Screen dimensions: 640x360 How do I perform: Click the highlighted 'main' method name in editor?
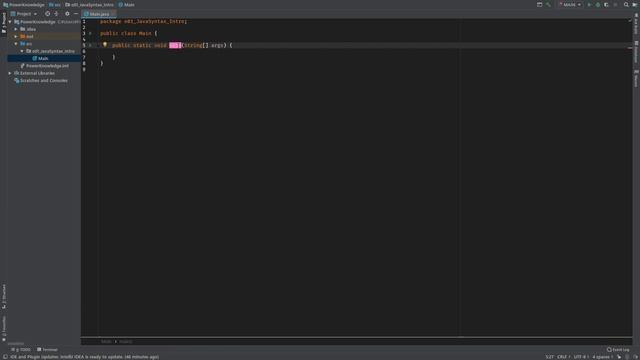click(x=175, y=45)
